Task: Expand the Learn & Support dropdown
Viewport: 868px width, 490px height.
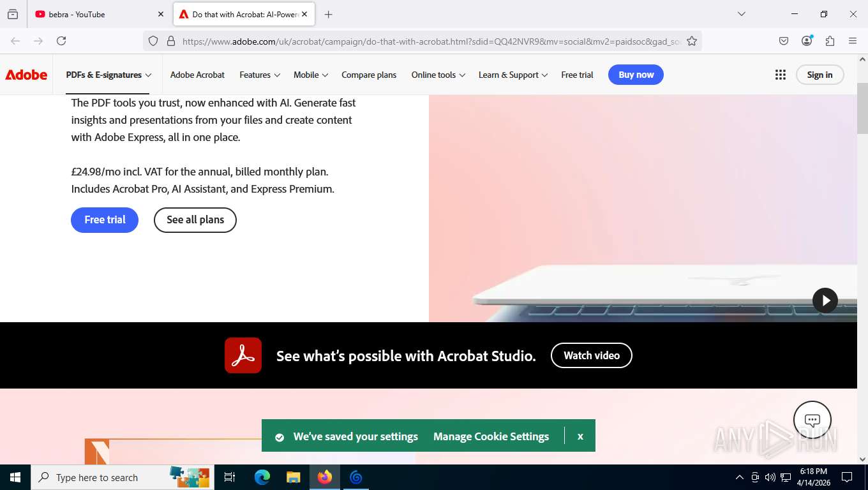Action: coord(513,75)
